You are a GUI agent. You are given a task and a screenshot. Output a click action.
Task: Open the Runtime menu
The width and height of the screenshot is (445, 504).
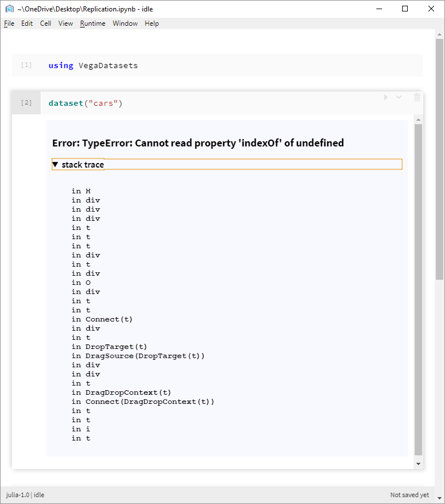[93, 23]
